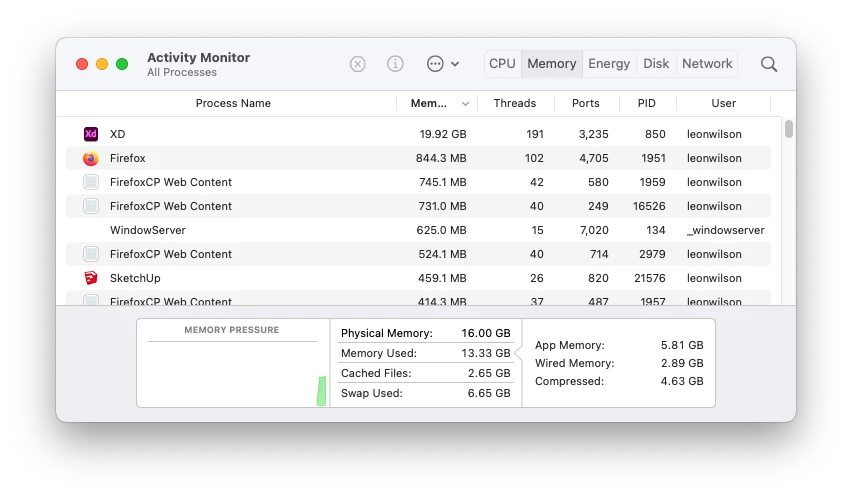Click the process list scrollbar thumb

pos(788,129)
